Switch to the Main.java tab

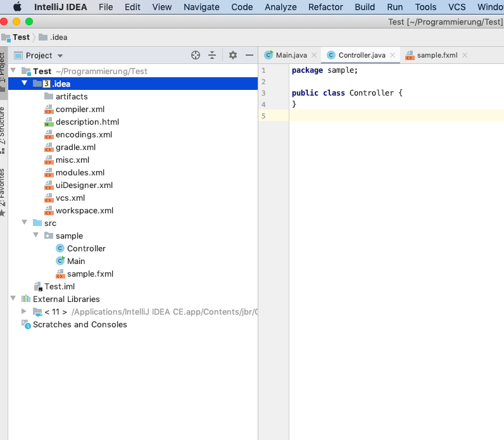[291, 55]
